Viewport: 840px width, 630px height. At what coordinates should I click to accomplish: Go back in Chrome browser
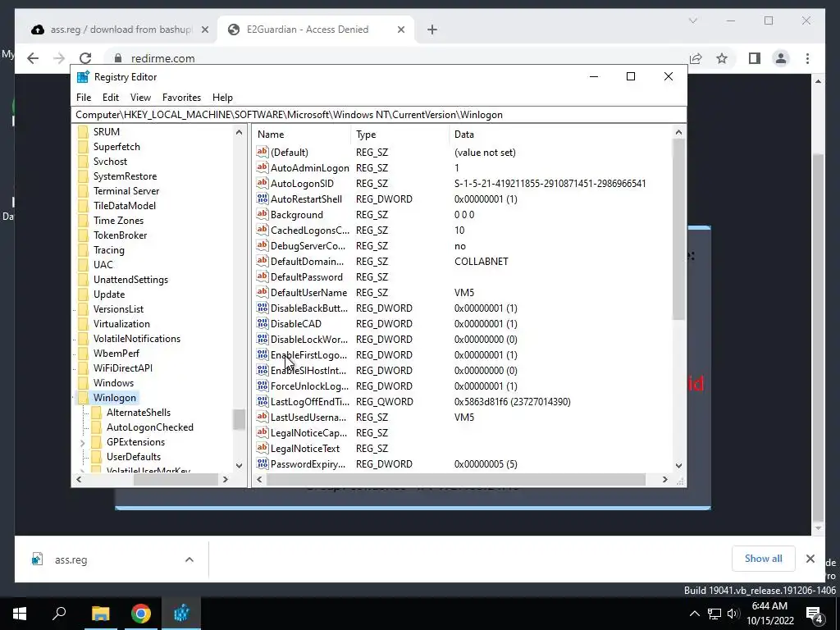pyautogui.click(x=33, y=58)
